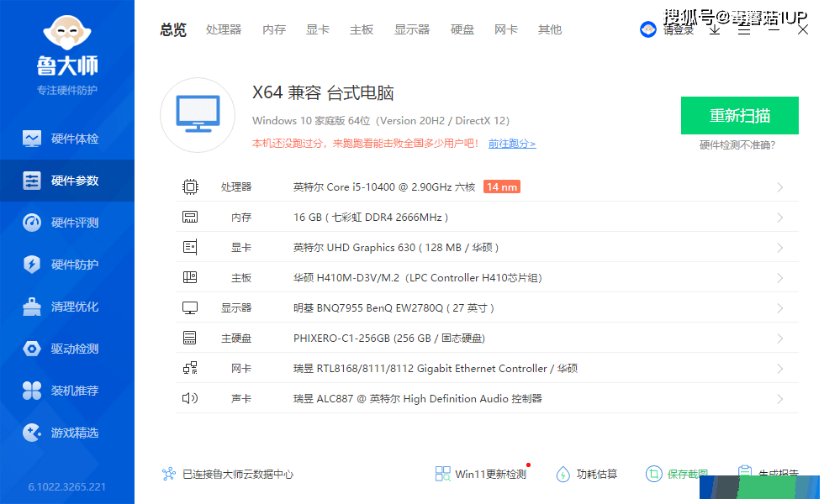Expand the 显卡 row chevron
The image size is (824, 504).
tap(780, 248)
